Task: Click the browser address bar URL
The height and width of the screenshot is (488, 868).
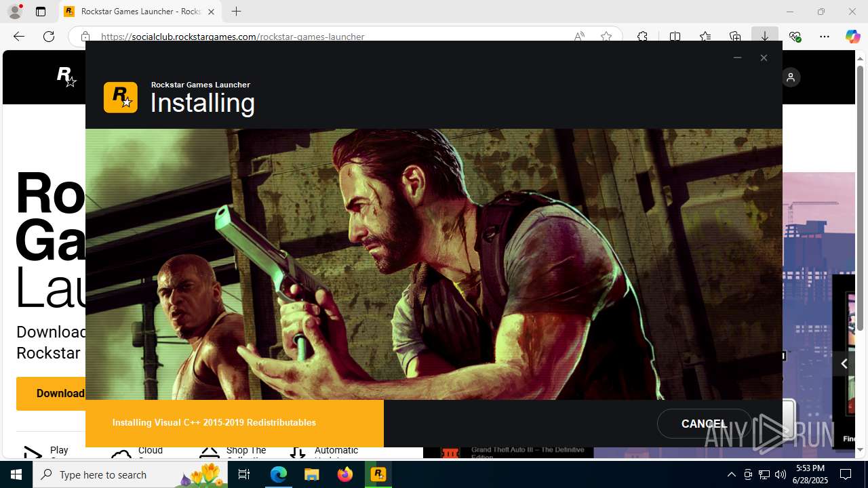Action: pyautogui.click(x=233, y=37)
